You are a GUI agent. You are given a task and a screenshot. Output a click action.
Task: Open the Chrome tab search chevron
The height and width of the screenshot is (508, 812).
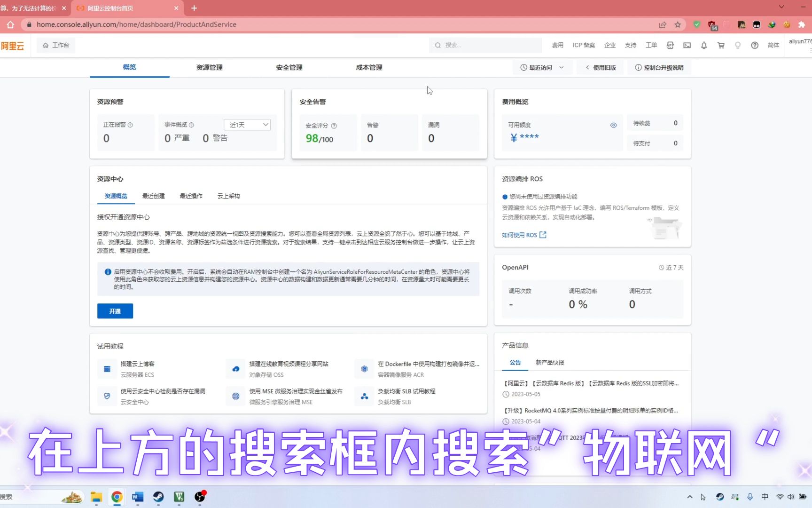pos(781,7)
